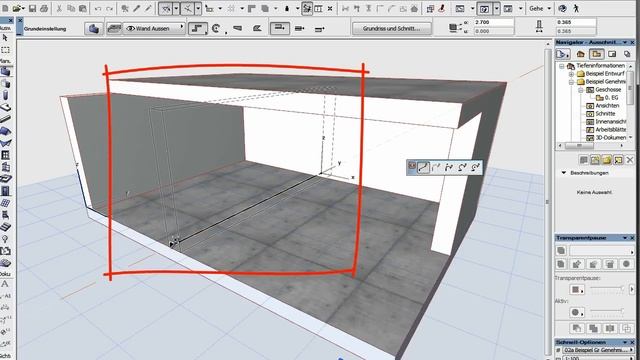640x360 pixels.
Task: Click Navigator view organizer dropdown button
Action: [563, 54]
